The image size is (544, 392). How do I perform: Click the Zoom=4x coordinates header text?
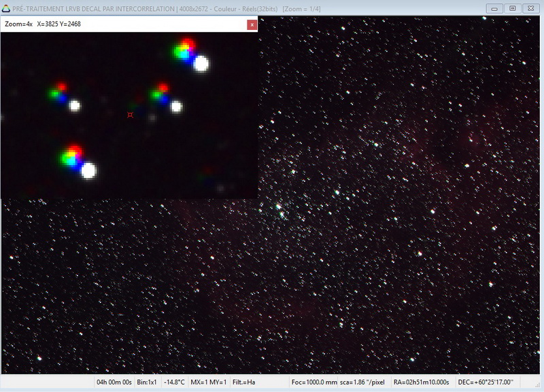[42, 24]
